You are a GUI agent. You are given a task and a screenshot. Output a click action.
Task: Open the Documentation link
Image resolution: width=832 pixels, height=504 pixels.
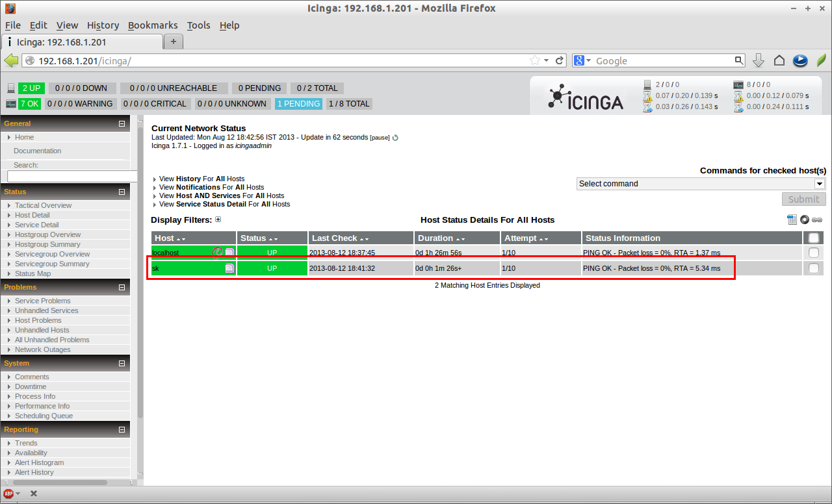[x=37, y=151]
